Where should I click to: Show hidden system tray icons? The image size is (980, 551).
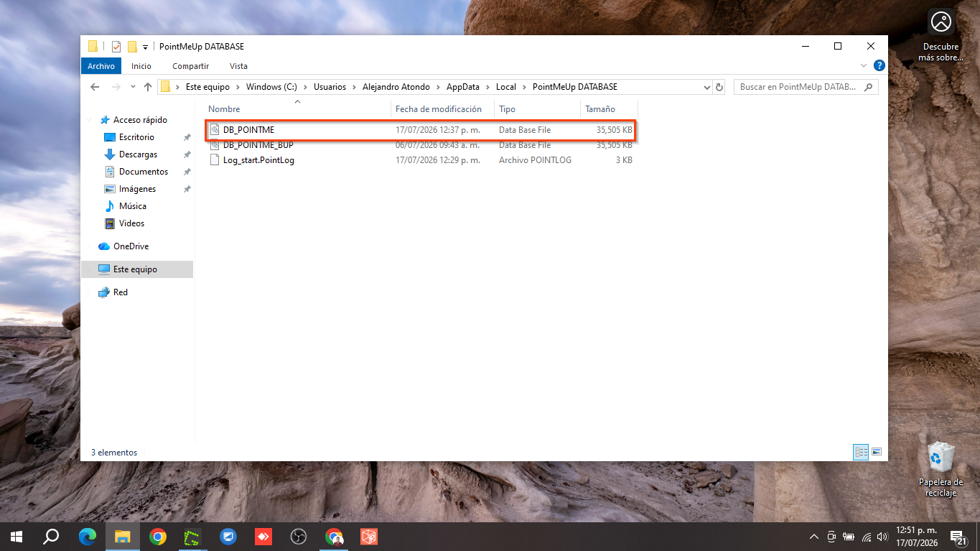[x=814, y=537]
